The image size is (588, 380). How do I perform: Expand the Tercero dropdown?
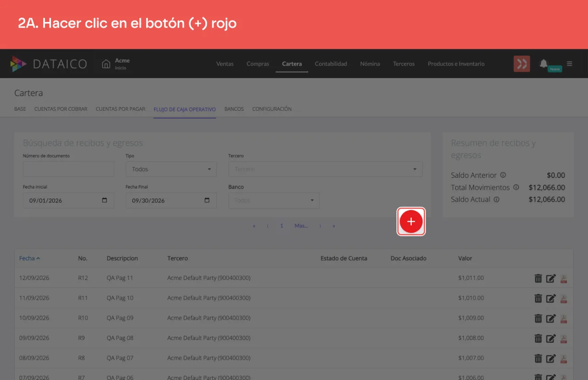[325, 169]
